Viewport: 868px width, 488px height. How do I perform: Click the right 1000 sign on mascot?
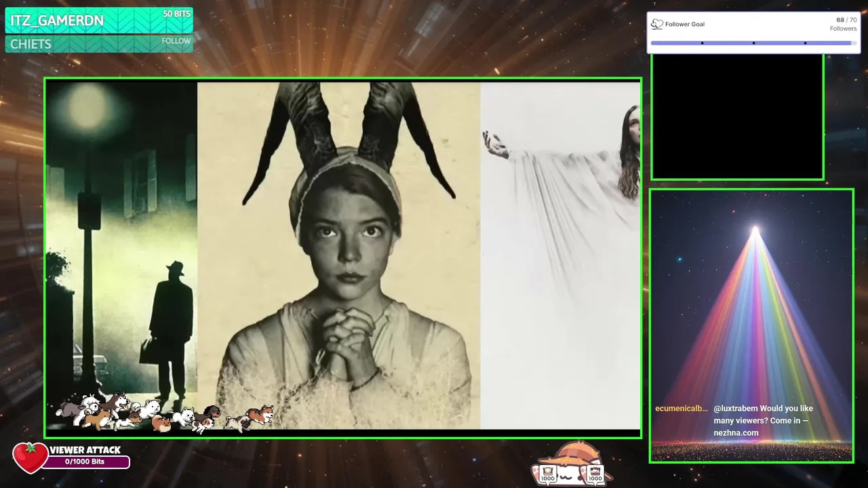point(595,475)
